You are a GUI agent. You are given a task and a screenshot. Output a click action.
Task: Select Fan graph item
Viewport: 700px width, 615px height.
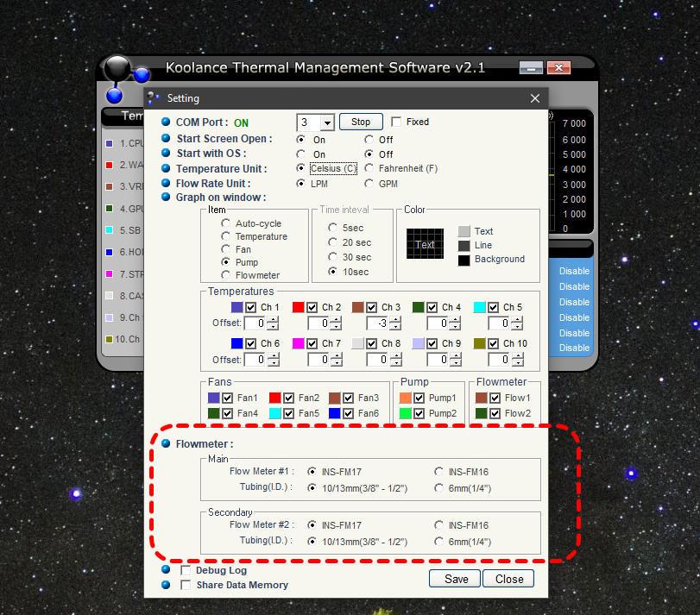click(x=226, y=249)
